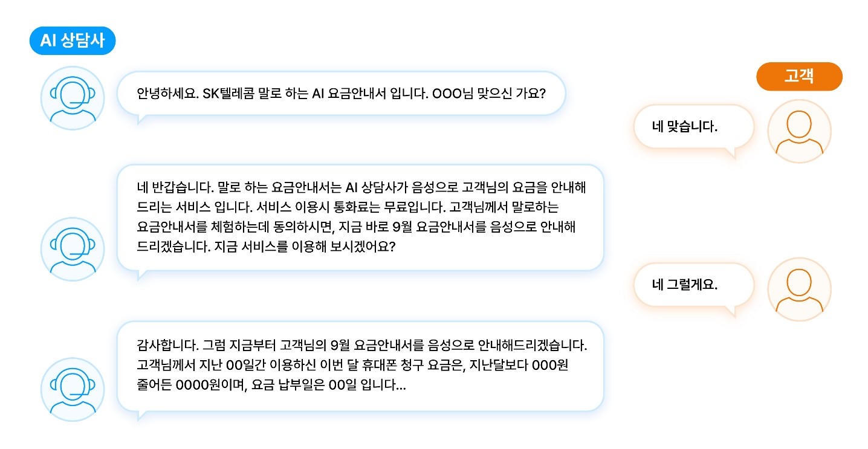
Task: Click AI agent avatar beside 네 반갑습니다 message
Action: coord(73,249)
